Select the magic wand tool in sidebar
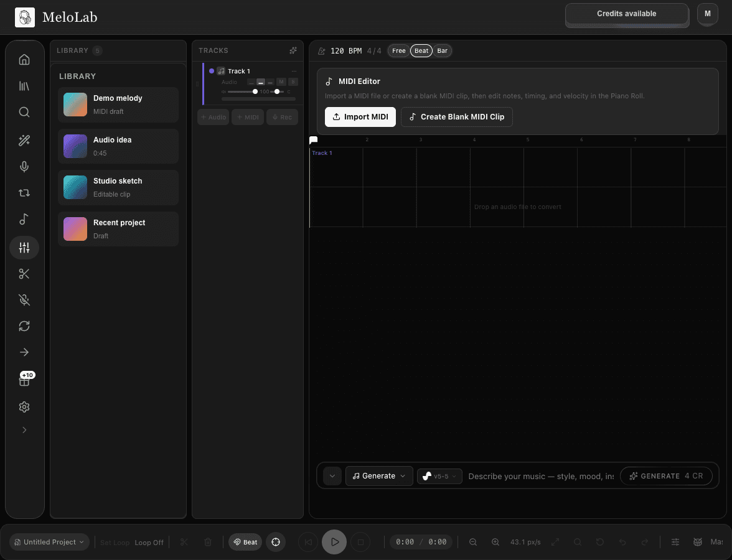The image size is (732, 560). [x=24, y=140]
